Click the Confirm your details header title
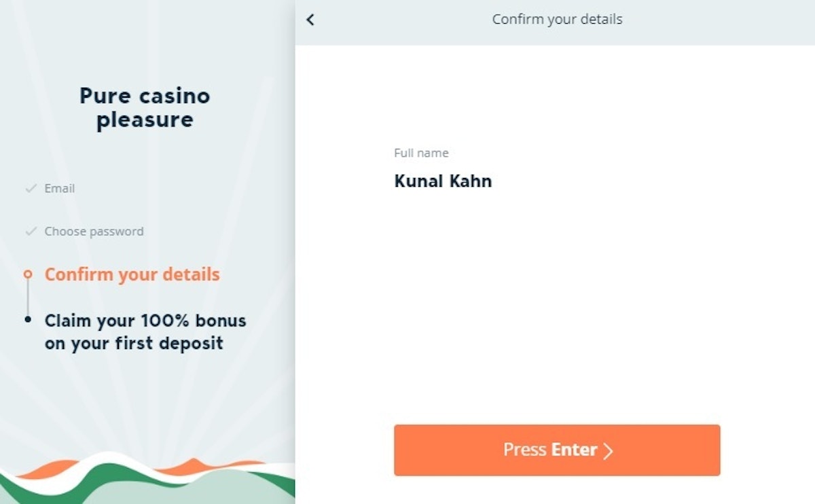 click(x=557, y=19)
